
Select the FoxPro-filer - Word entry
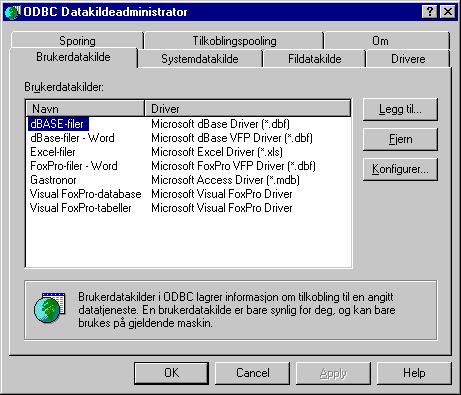74,166
